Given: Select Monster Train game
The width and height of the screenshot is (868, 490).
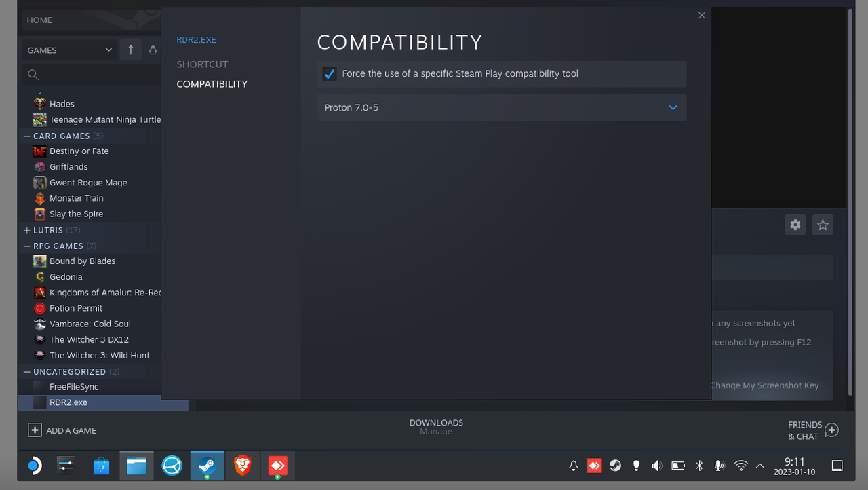Looking at the screenshot, I should [77, 198].
